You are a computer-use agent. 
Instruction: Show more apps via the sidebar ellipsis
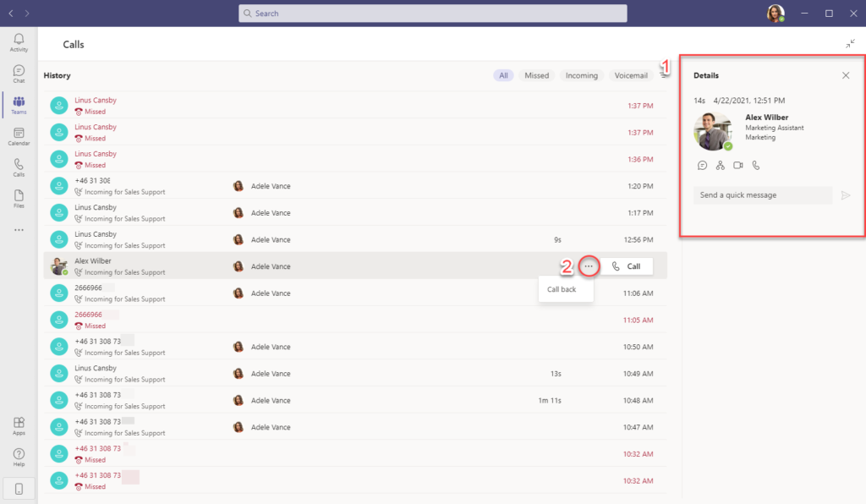pyautogui.click(x=19, y=230)
